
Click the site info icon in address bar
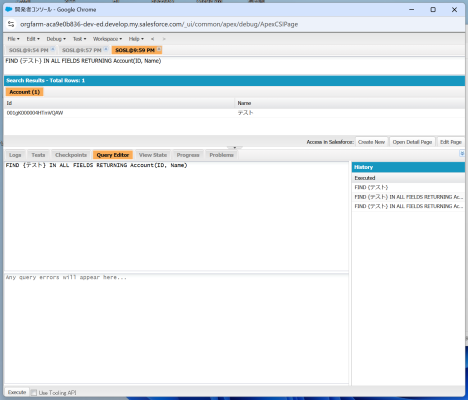coord(11,24)
